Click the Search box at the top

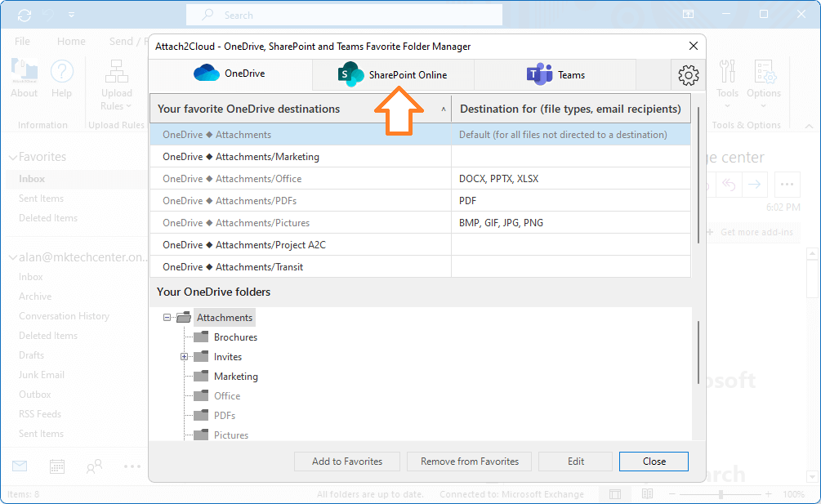click(x=343, y=15)
